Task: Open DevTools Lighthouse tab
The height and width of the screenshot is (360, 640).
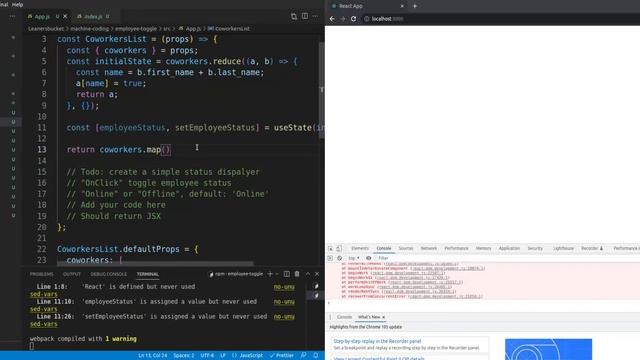Action: [563, 248]
